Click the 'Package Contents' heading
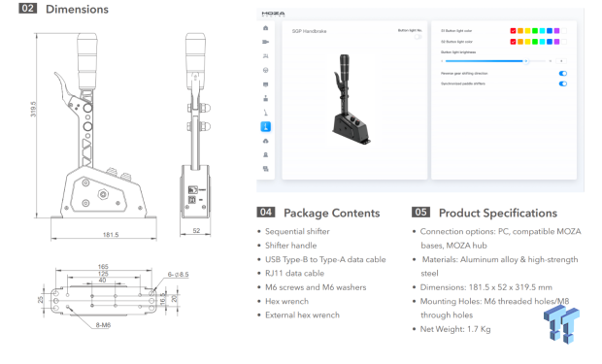This screenshot has width=602, height=364. 332,214
